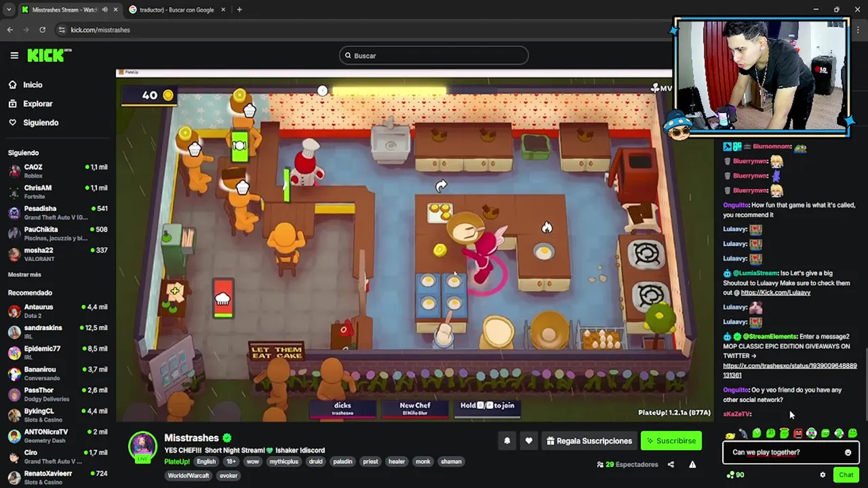This screenshot has width=868, height=488.
Task: Click the @LumiaStream bot username
Action: (x=755, y=273)
